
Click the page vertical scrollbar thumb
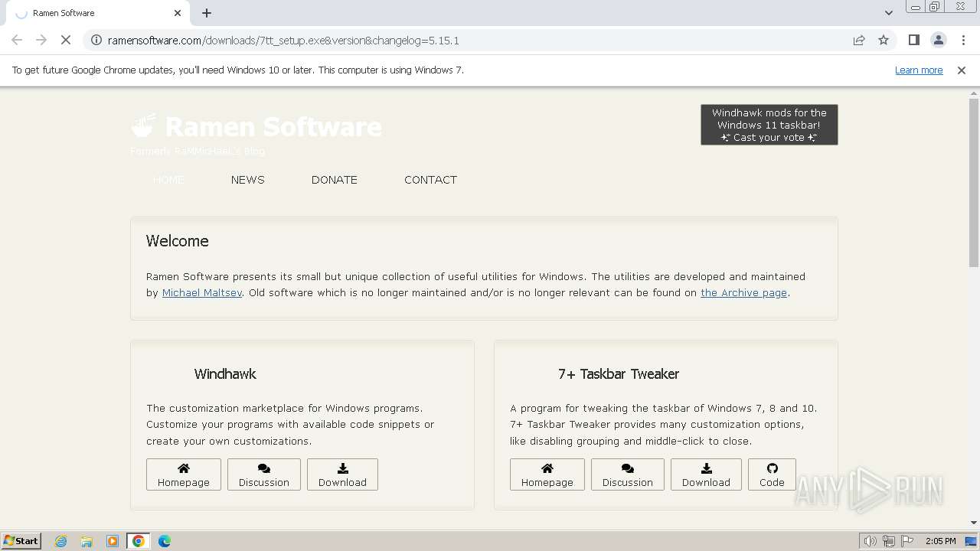[x=974, y=182]
